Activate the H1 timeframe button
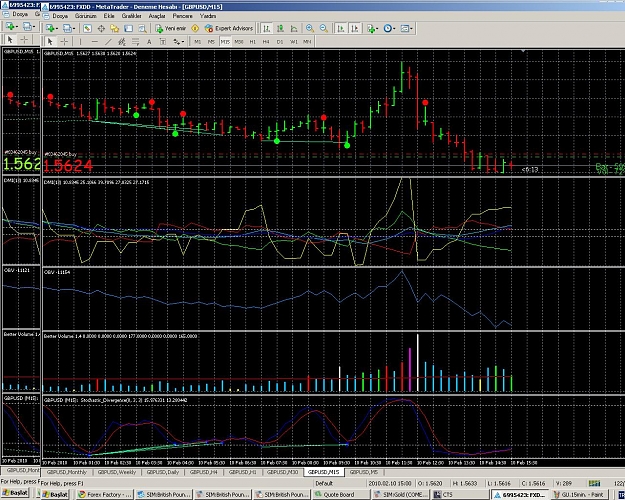The image size is (625, 500). [252, 41]
